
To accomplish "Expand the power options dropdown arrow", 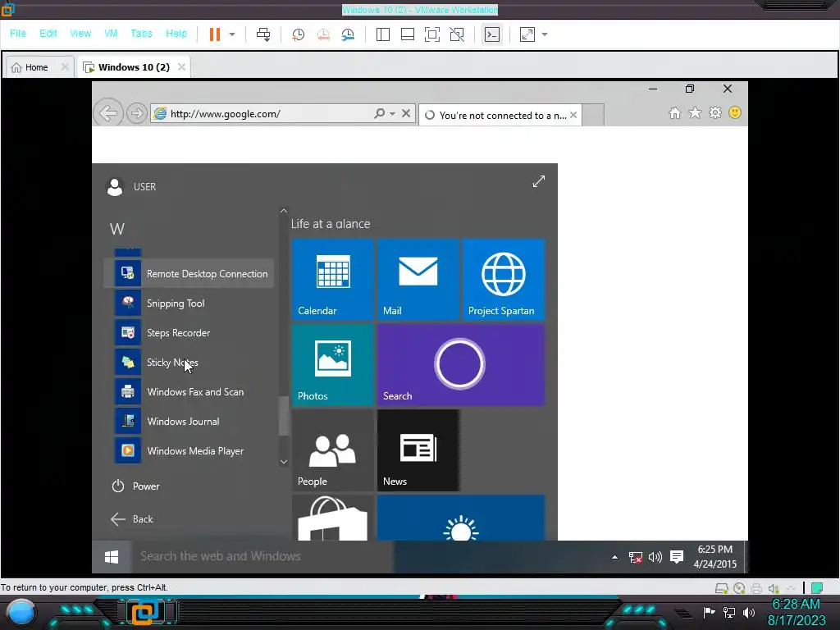I will tap(232, 34).
